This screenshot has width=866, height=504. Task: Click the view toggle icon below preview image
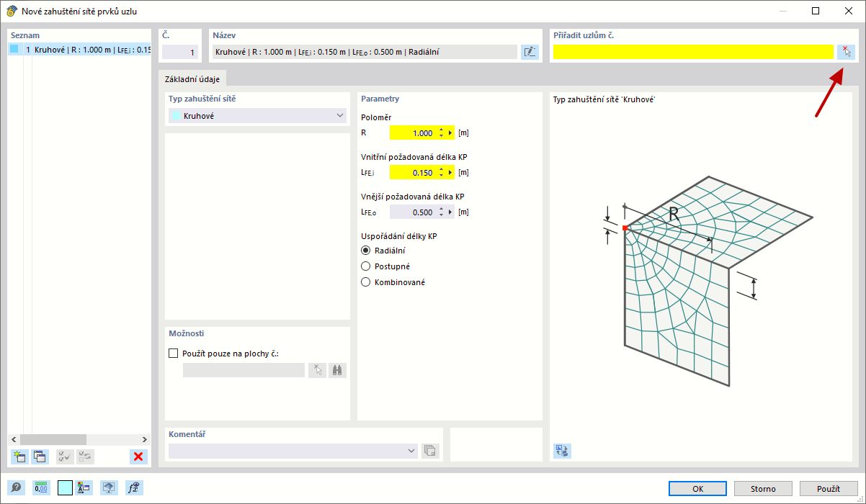[562, 451]
